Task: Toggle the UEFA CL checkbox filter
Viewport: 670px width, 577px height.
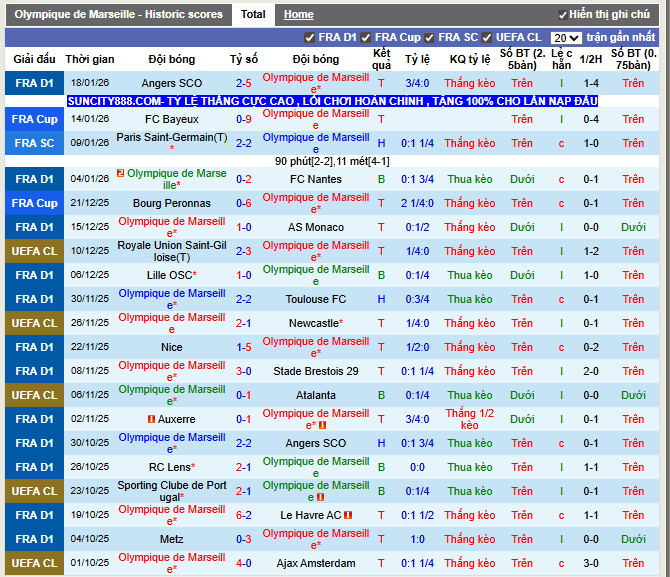Action: pos(487,38)
